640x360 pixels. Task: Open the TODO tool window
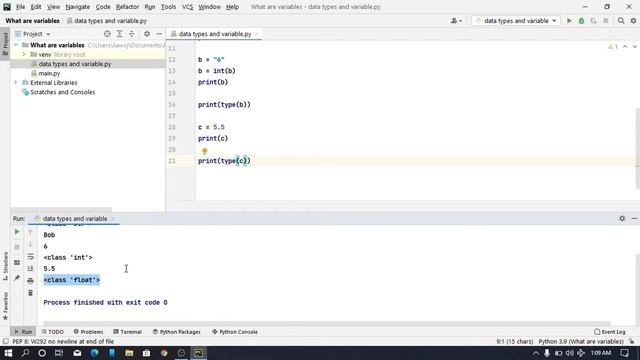pyautogui.click(x=53, y=332)
